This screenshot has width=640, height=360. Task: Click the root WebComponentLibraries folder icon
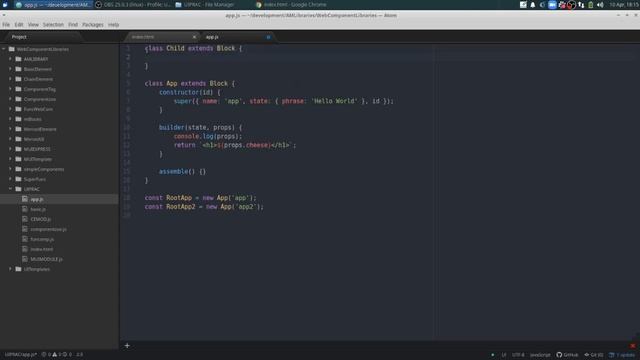pyautogui.click(x=11, y=49)
